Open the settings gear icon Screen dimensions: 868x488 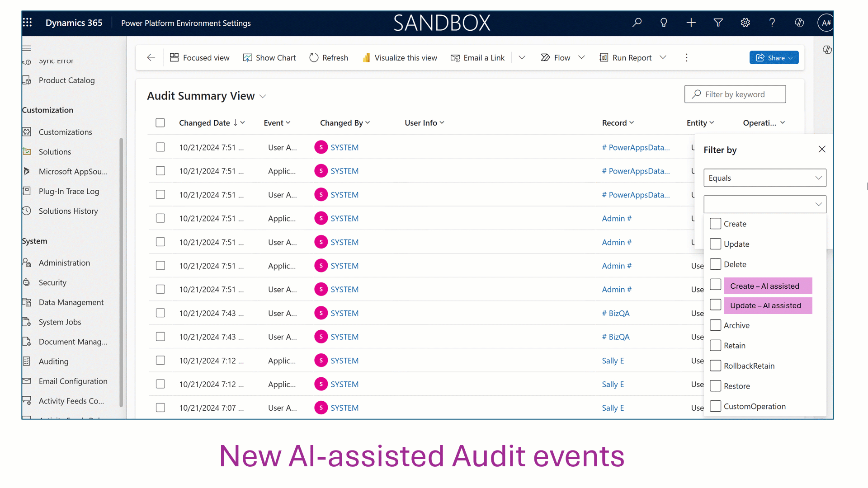tap(745, 23)
